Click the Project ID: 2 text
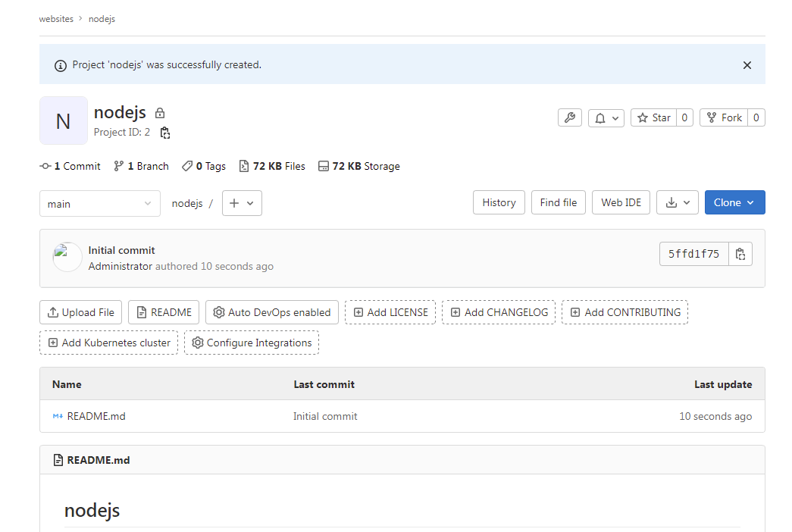The image size is (792, 532). pyautogui.click(x=122, y=133)
